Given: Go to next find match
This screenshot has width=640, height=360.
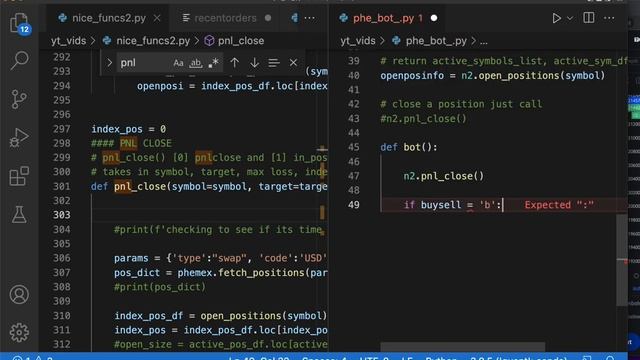Looking at the screenshot, I should coord(254,63).
